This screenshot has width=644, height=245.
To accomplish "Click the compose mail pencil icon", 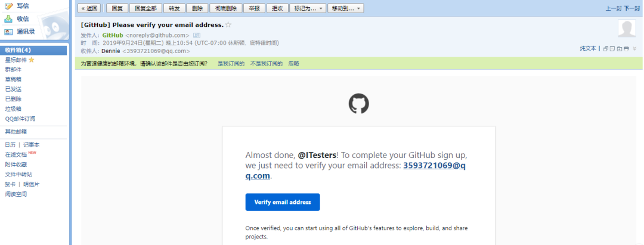I will [x=8, y=6].
